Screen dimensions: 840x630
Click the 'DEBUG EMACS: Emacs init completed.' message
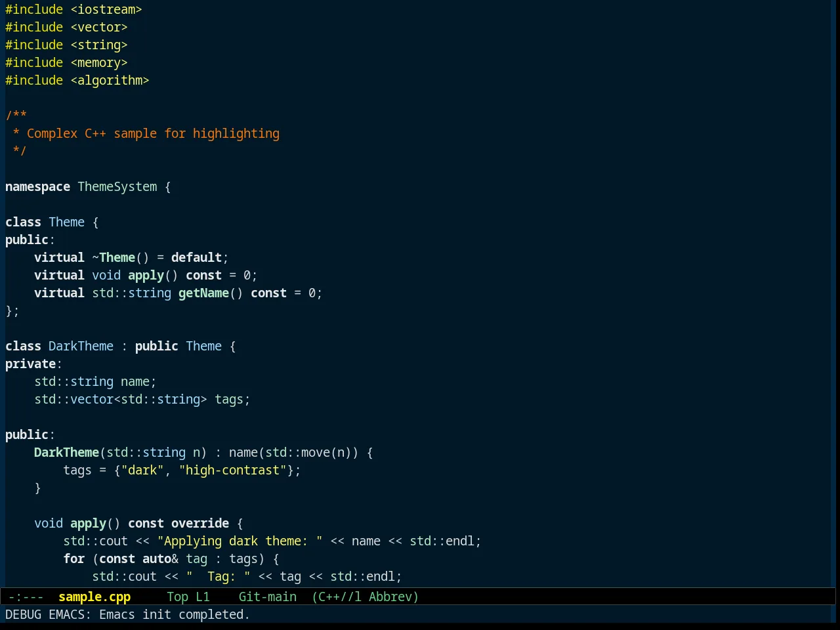click(128, 614)
